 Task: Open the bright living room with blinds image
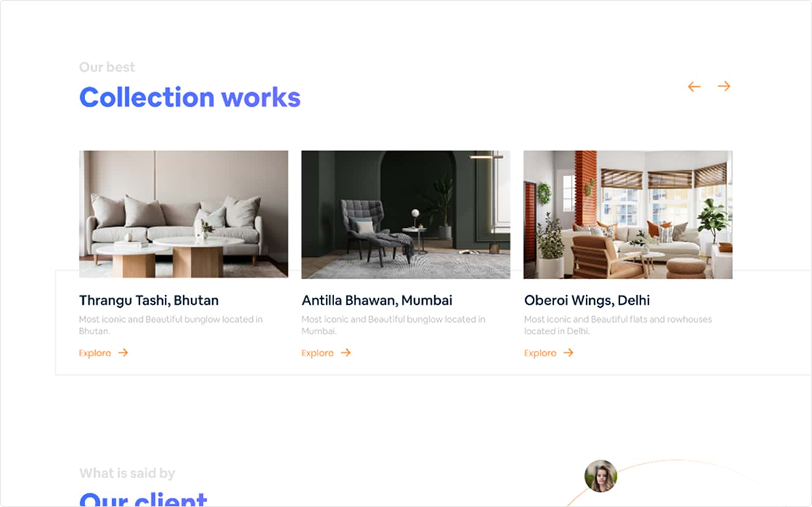pyautogui.click(x=628, y=214)
